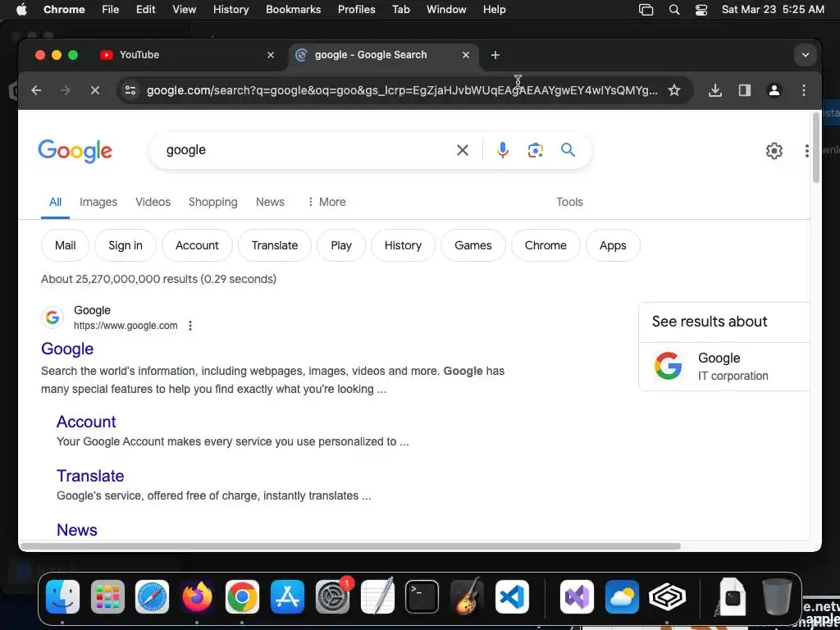Clear the search box with the X icon
This screenshot has height=630, width=840.
click(463, 151)
